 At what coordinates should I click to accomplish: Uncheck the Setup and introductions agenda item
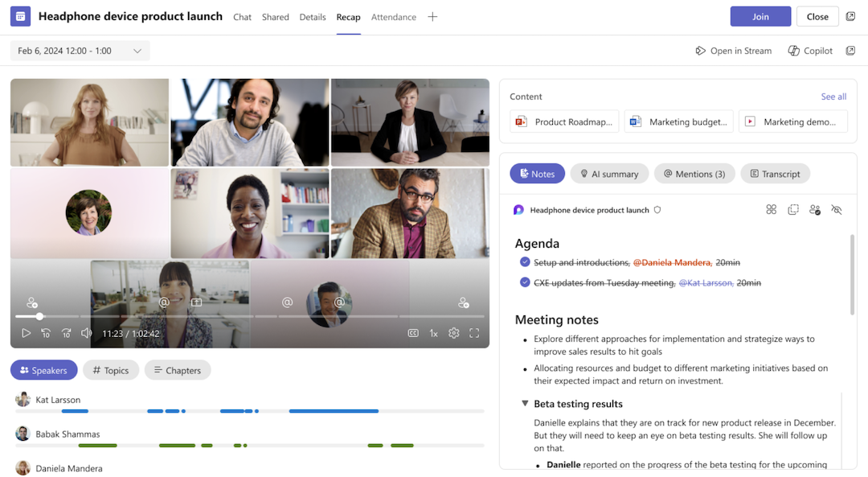click(525, 262)
